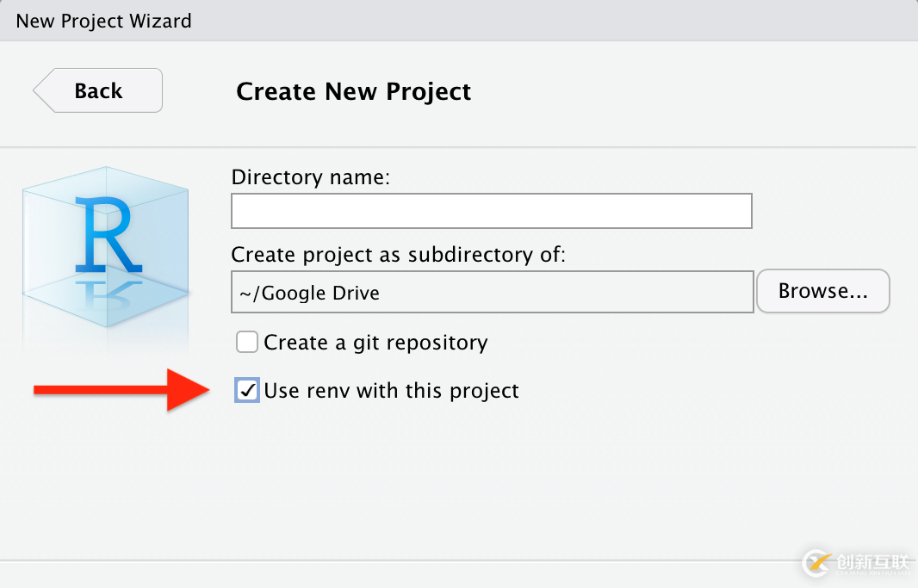Click the watermark logo in the bottom-right corner
Image resolution: width=918 pixels, height=588 pixels.
(x=817, y=563)
